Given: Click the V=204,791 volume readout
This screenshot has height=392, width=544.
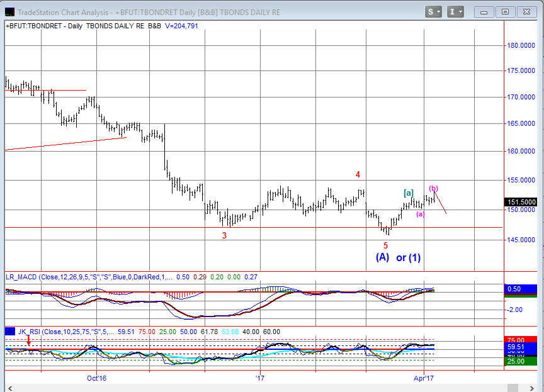Looking at the screenshot, I should coord(181,26).
